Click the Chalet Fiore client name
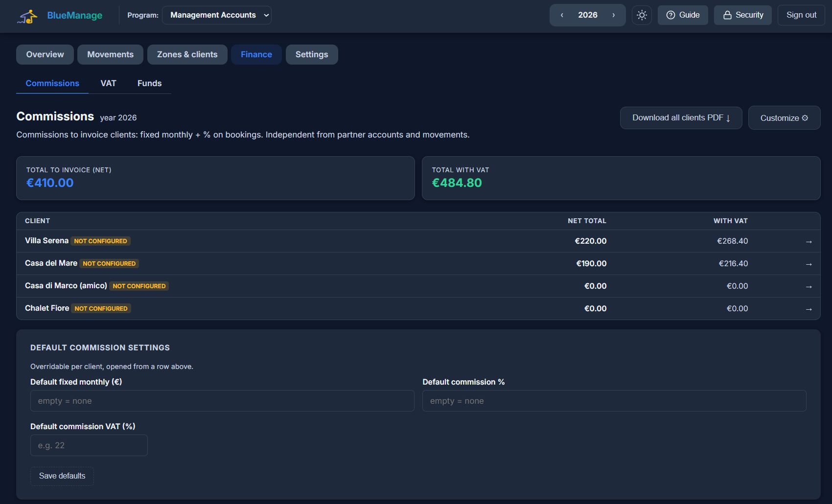 point(47,308)
